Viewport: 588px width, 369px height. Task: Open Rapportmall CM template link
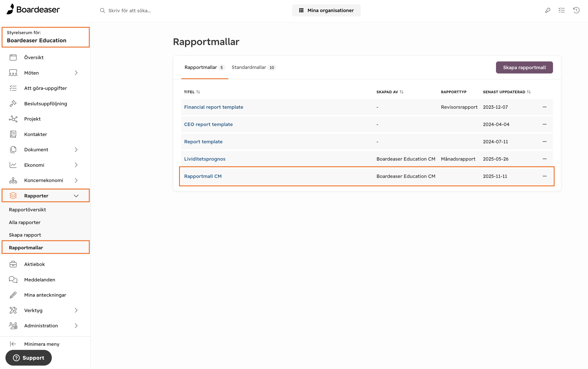203,176
